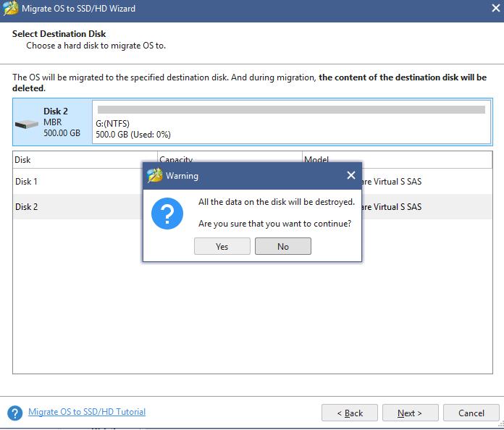Screen dimensions: 504x430
Task: Click the help icon beside the tutorial link
Action: (14, 413)
